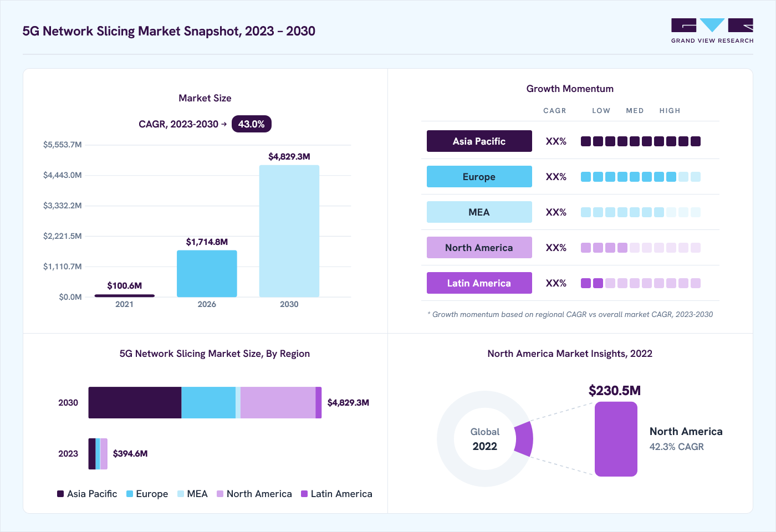Select the North America region label
The image size is (776, 532).
click(479, 248)
